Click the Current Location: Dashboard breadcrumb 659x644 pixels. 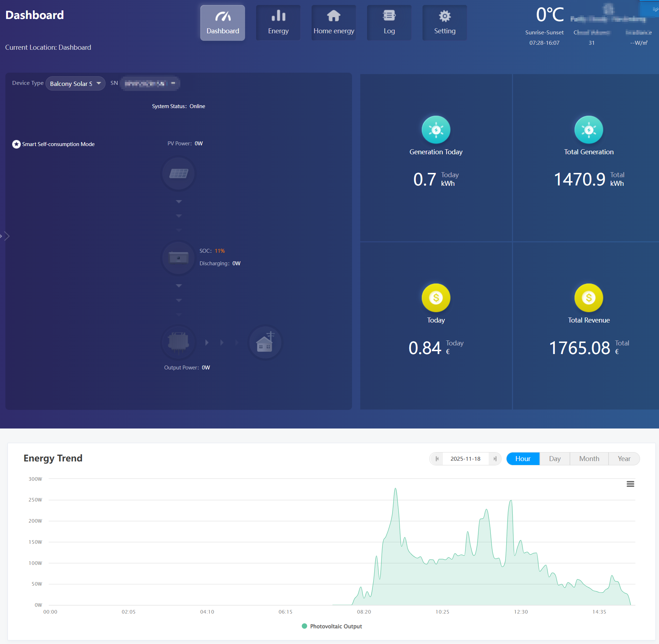click(48, 48)
